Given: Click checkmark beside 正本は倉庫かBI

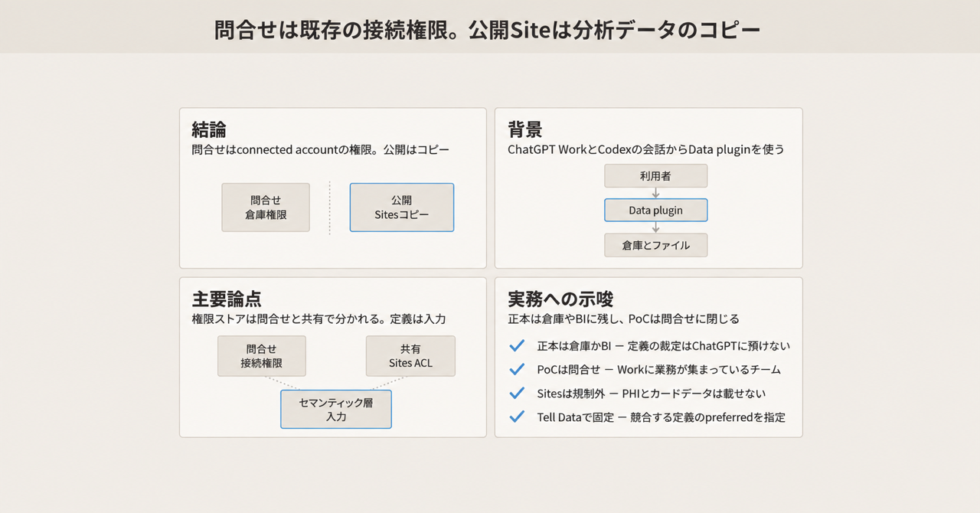Looking at the screenshot, I should click(517, 346).
